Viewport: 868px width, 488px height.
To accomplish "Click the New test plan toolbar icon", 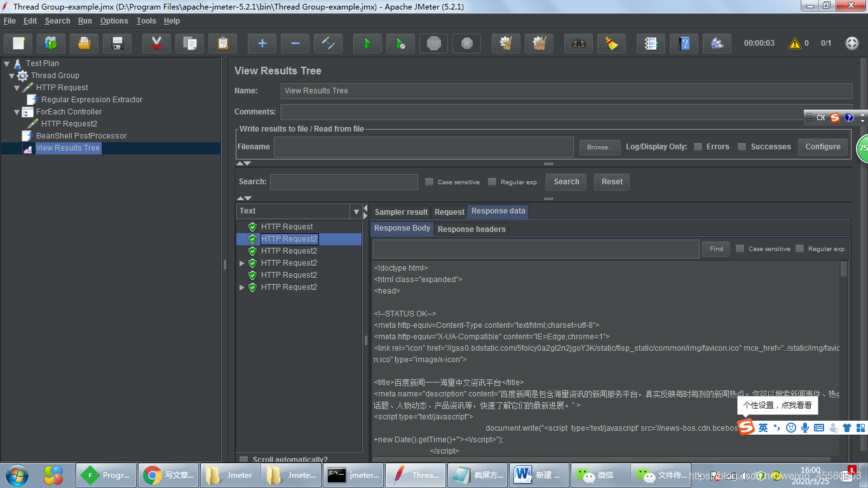I will pyautogui.click(x=18, y=43).
